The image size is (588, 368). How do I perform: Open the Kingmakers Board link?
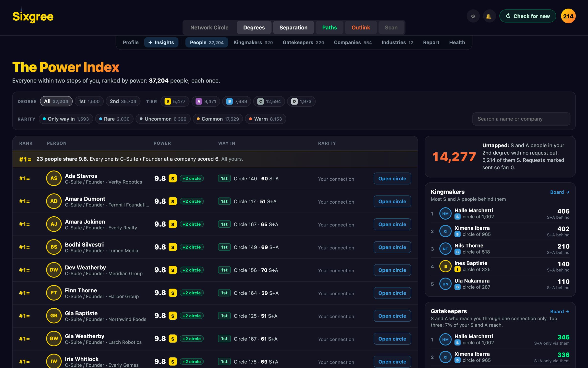pyautogui.click(x=560, y=192)
